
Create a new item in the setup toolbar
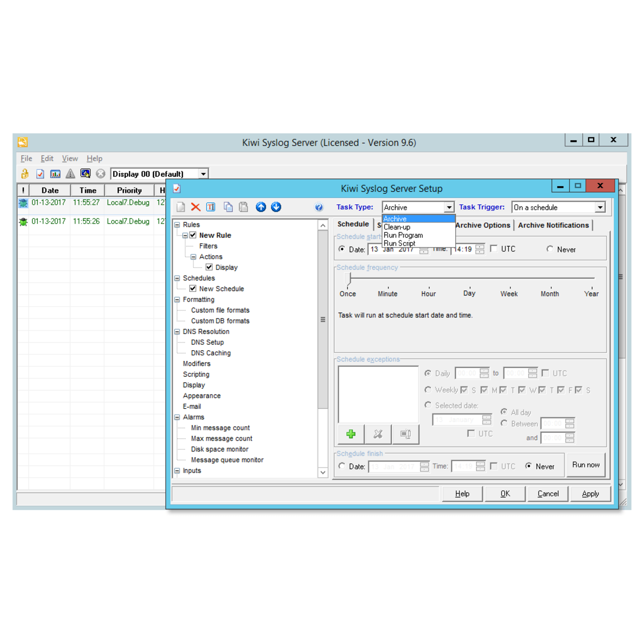pos(180,207)
